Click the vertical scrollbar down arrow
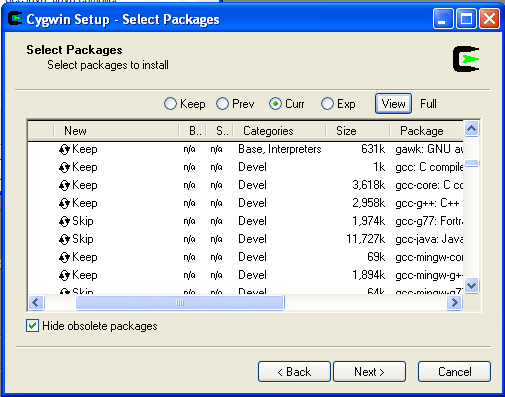This screenshot has width=505, height=397. click(x=472, y=286)
